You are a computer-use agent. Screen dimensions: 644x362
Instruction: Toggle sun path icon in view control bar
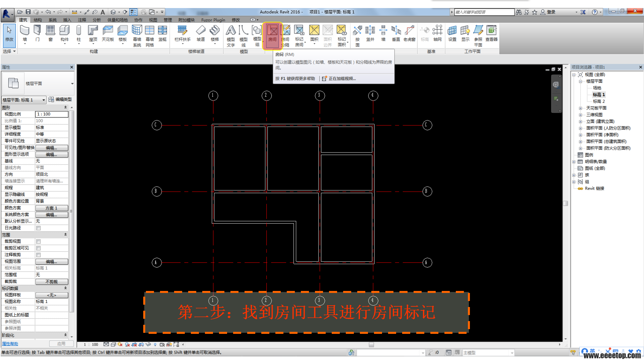[120, 344]
